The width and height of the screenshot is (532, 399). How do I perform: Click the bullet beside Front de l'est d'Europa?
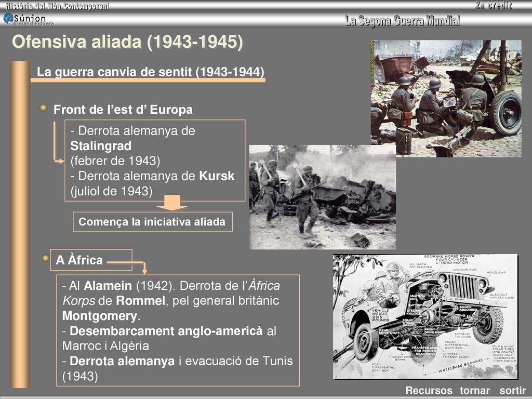(x=43, y=108)
